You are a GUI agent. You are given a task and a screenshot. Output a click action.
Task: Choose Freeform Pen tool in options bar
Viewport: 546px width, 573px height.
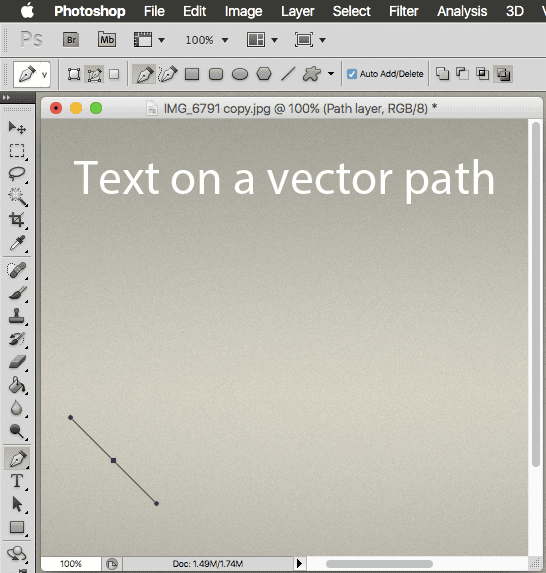tap(168, 74)
